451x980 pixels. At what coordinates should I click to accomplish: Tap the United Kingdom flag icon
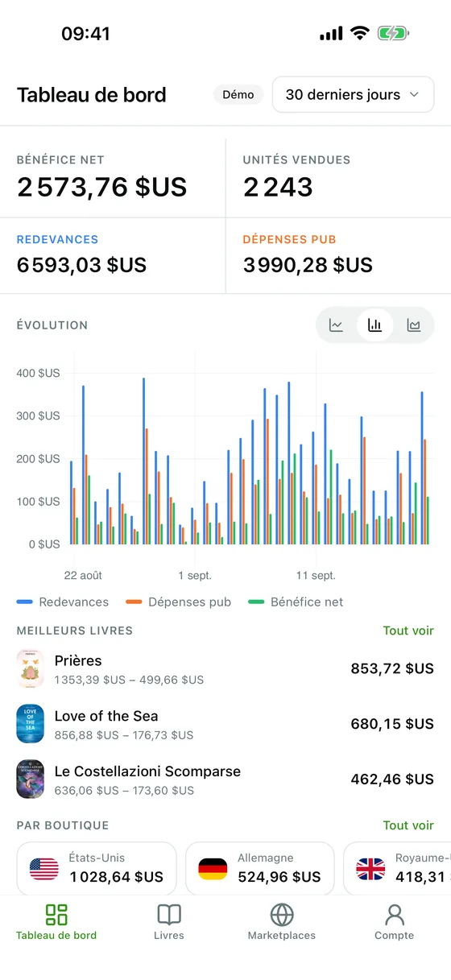[x=370, y=869]
